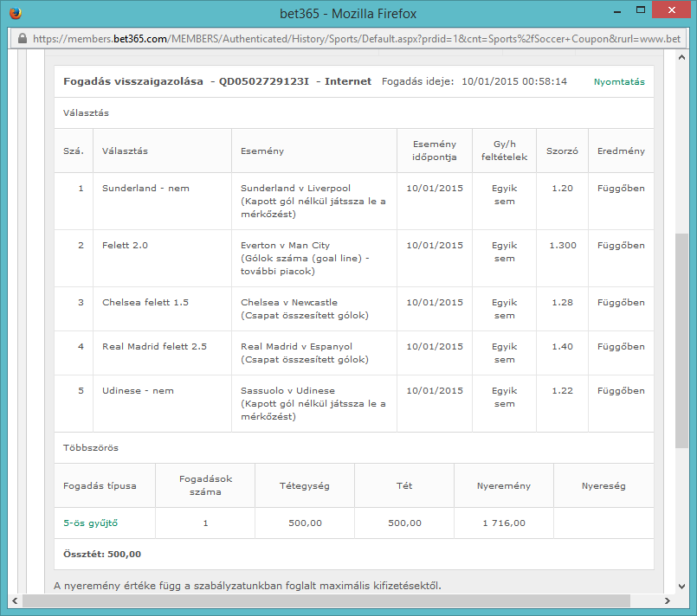
Task: Click odds value 1.22
Action: point(562,391)
